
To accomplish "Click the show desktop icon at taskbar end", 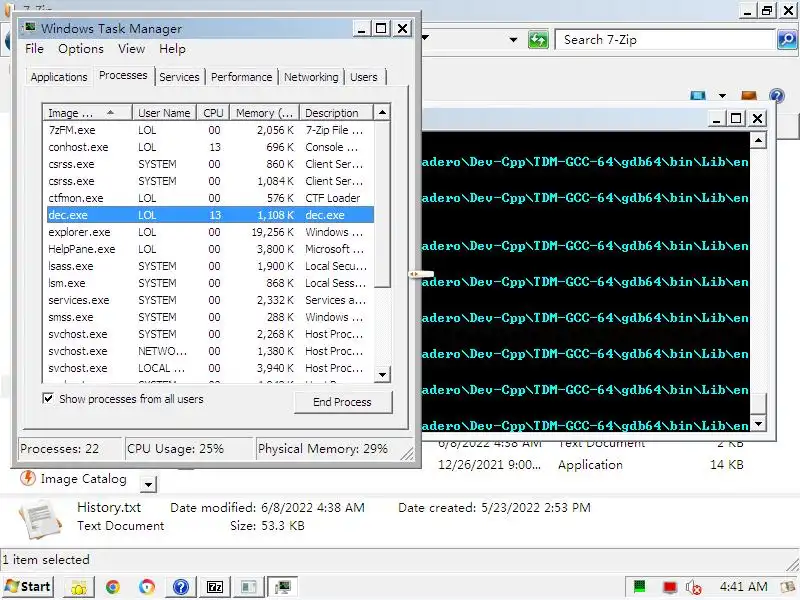I will (790, 587).
